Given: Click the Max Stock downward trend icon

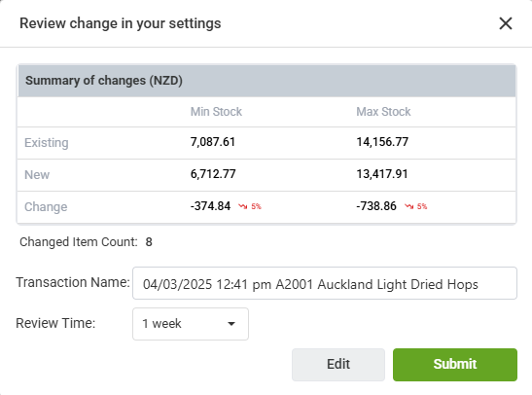Looking at the screenshot, I should coord(408,206).
